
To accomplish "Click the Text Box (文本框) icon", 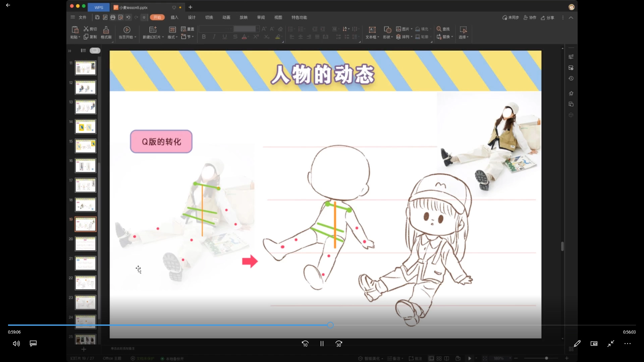I will coord(372,30).
